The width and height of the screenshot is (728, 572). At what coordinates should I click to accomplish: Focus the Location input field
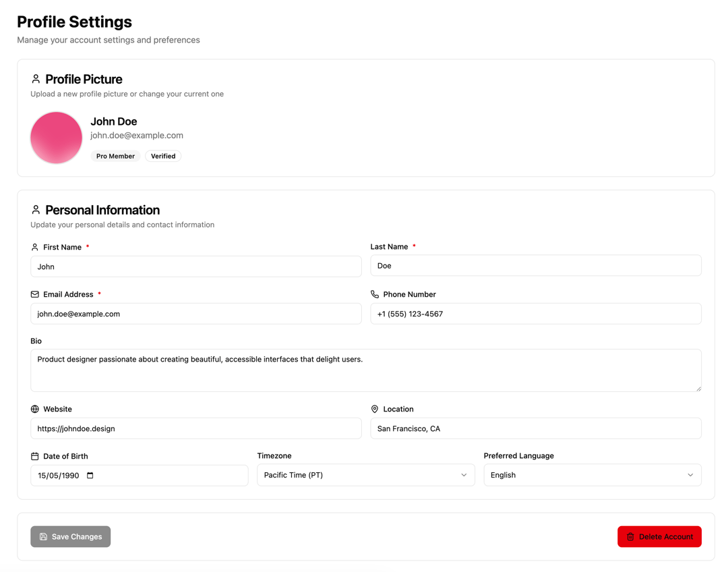(536, 428)
